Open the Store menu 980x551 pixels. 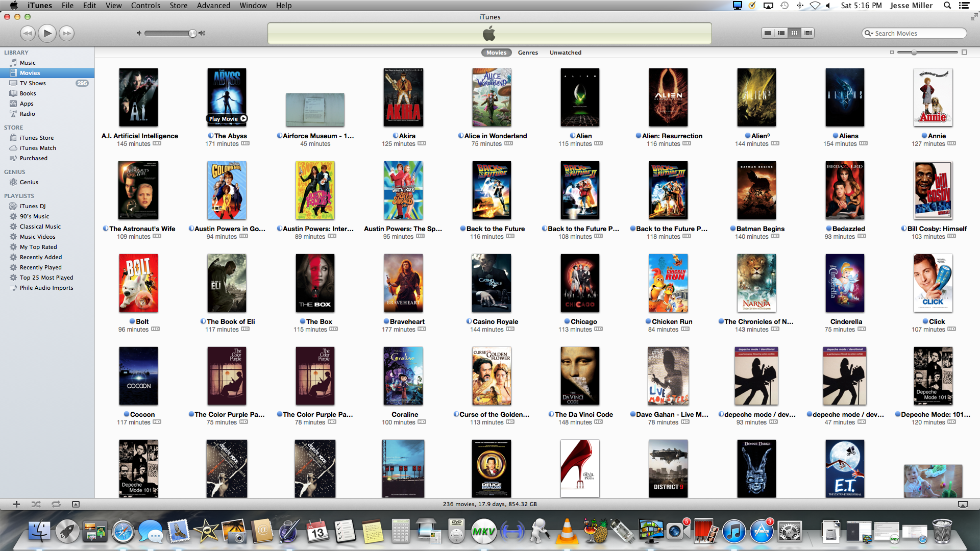[x=178, y=6]
